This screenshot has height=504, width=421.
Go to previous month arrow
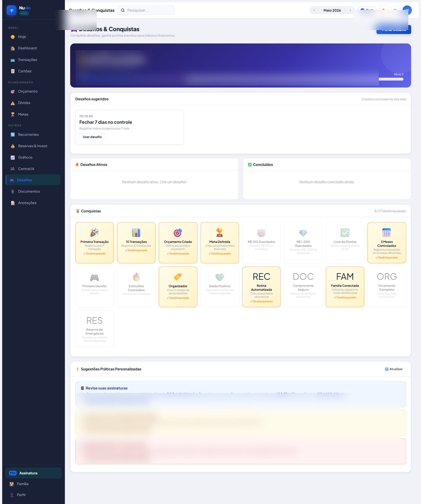point(314,10)
